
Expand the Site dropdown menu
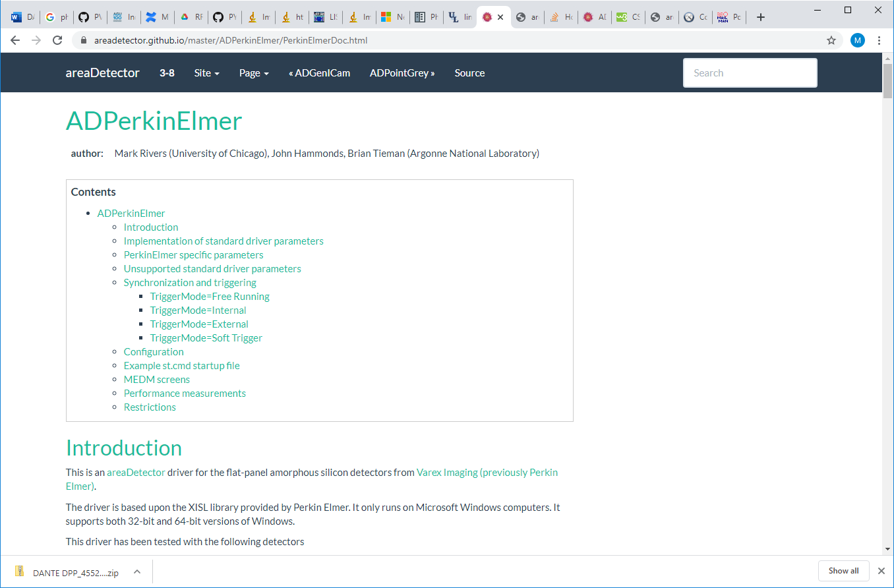206,73
